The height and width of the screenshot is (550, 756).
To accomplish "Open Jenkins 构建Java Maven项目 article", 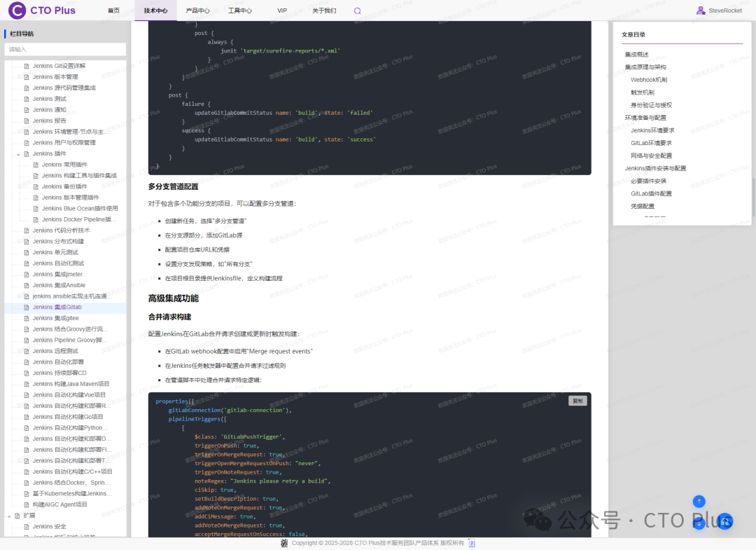I will tap(71, 384).
